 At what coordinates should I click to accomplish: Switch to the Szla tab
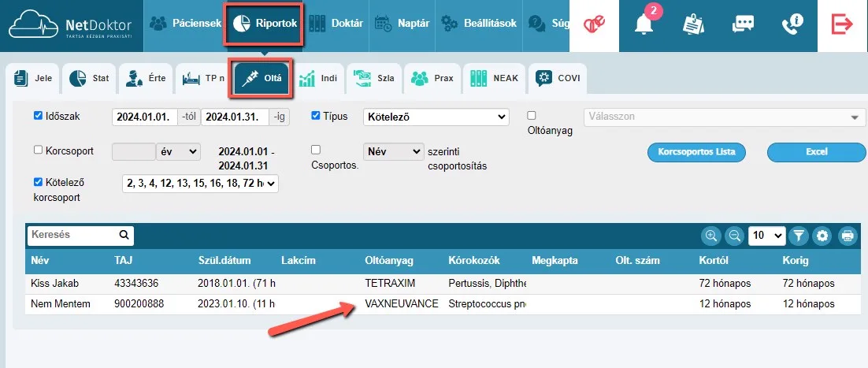374,78
